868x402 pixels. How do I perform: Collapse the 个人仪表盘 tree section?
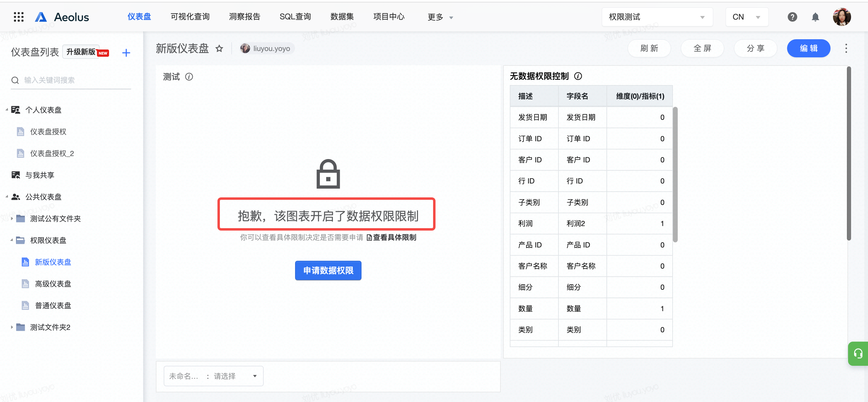(x=7, y=110)
